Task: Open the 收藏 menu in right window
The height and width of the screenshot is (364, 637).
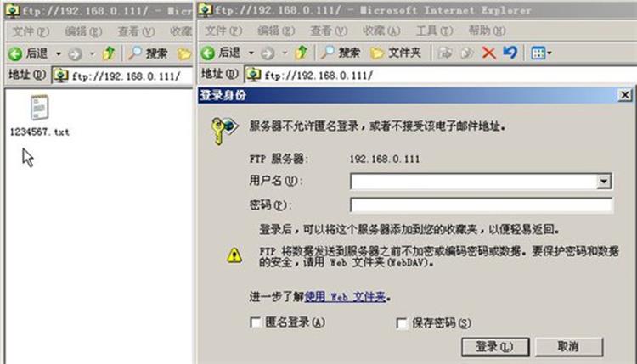Action: coord(381,31)
